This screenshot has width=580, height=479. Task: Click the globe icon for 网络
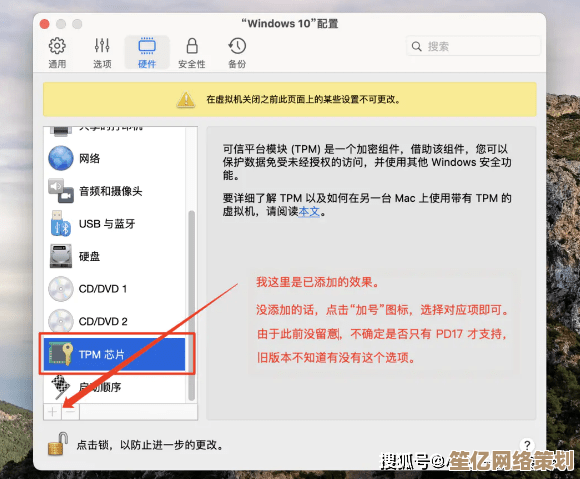[61, 158]
